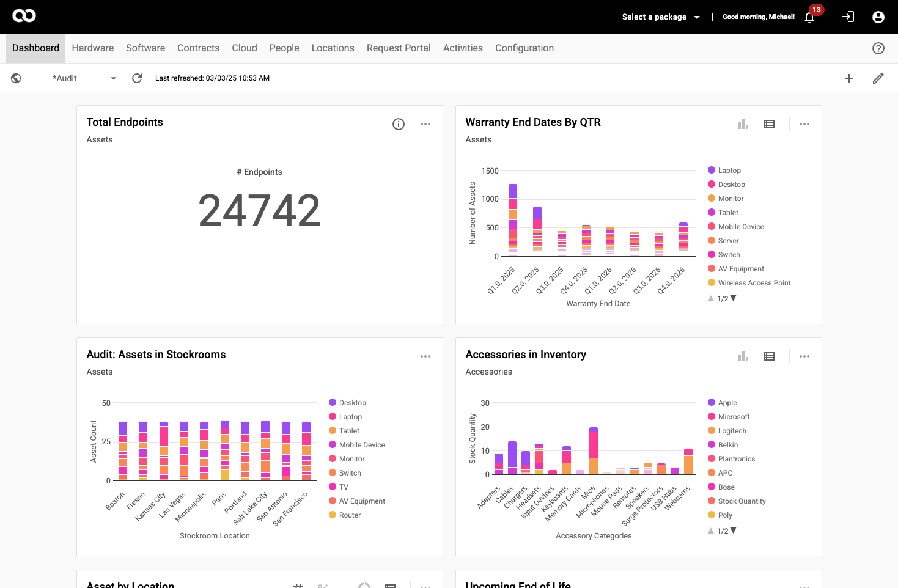Switch Warranty End Dates to table view
This screenshot has height=588, width=898.
click(x=768, y=124)
